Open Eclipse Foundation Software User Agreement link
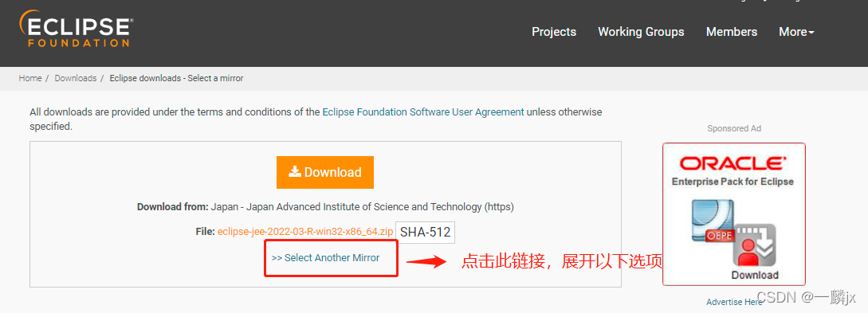Screen dimensions: 868x313 pos(423,112)
